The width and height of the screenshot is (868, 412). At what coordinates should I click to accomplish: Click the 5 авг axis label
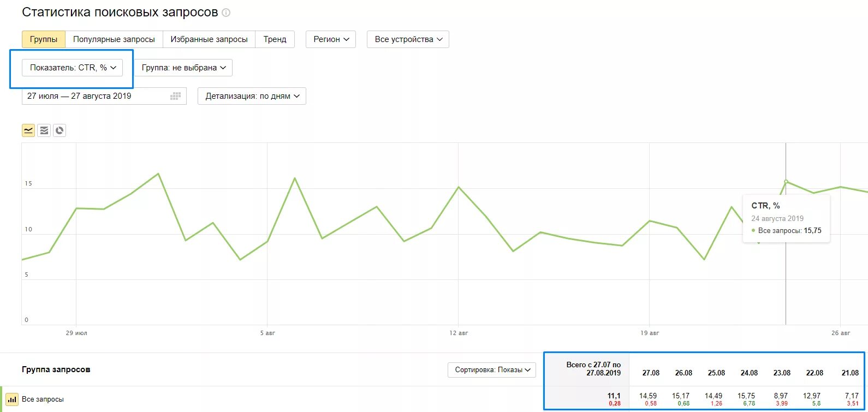point(267,333)
